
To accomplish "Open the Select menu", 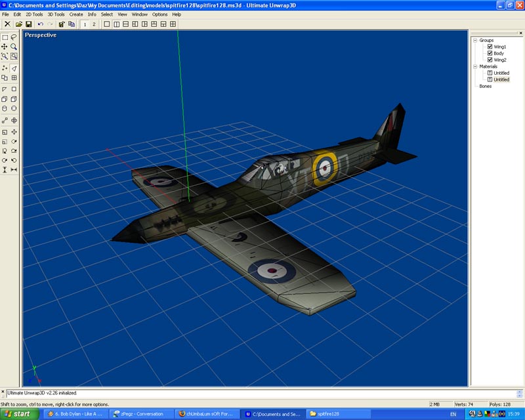I will (x=106, y=14).
